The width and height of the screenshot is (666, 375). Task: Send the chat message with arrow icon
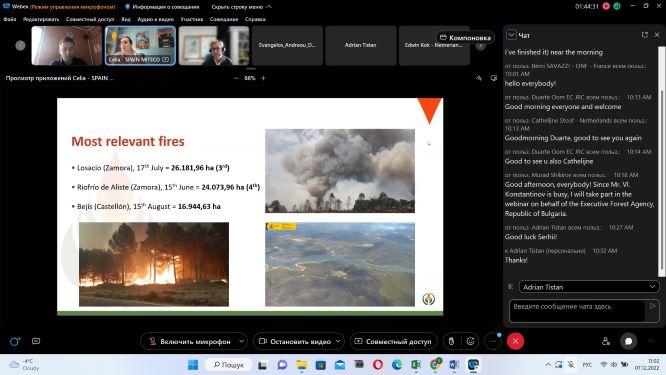click(x=653, y=306)
